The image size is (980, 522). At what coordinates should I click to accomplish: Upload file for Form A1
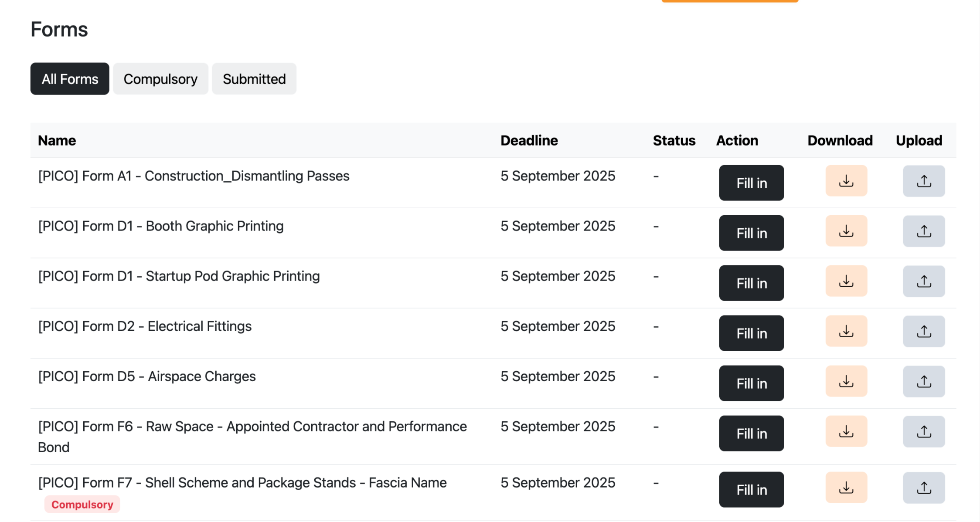[x=923, y=181]
